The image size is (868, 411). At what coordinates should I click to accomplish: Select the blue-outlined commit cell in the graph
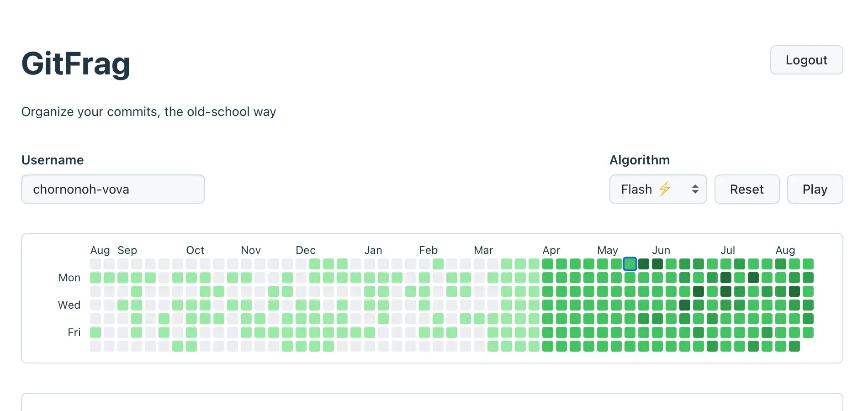tap(630, 264)
